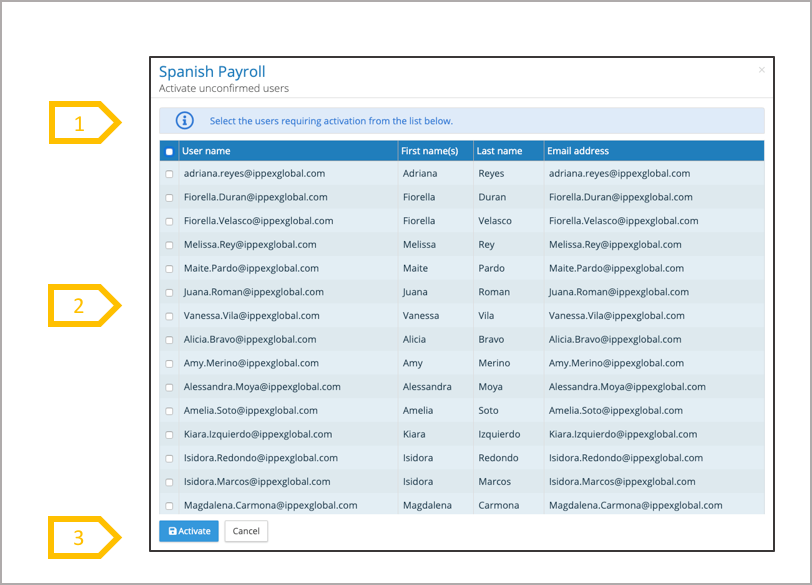This screenshot has width=812, height=585.
Task: Click the callout arrow labeled 3
Action: point(85,538)
